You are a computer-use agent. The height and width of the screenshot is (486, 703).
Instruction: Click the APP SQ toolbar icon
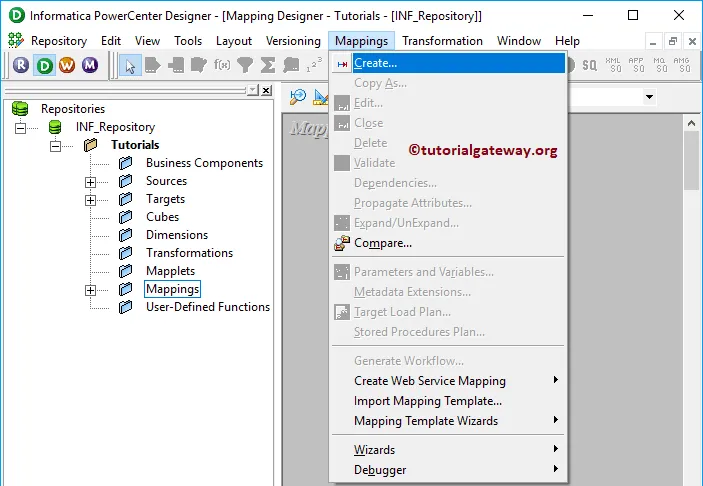point(636,65)
